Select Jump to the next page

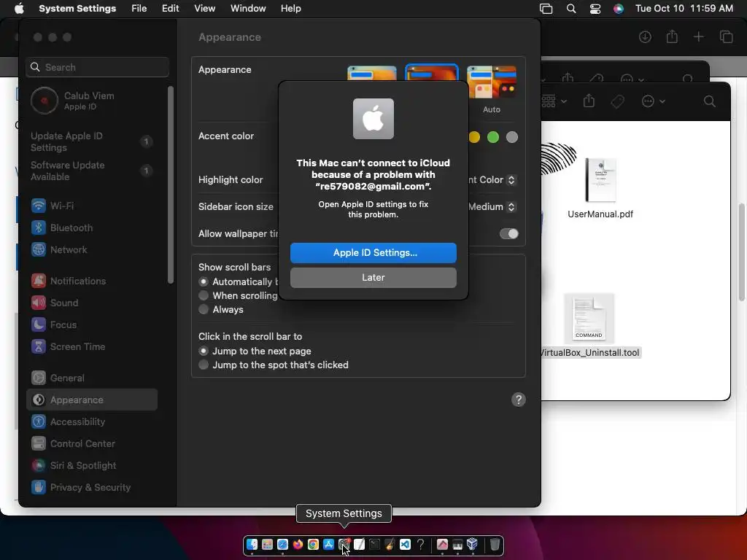[204, 351]
